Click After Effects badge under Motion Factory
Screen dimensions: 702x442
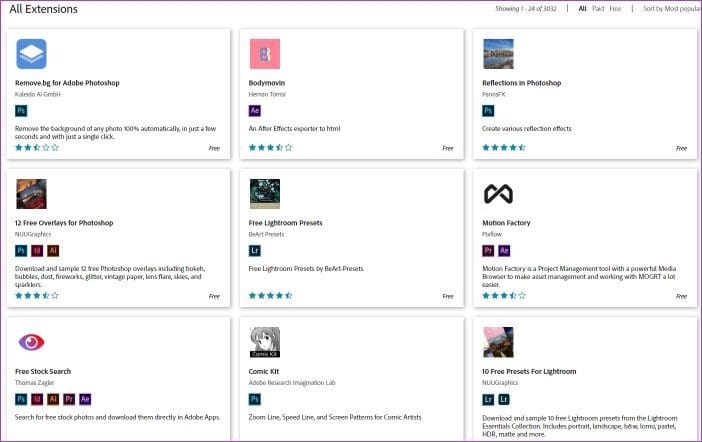504,251
